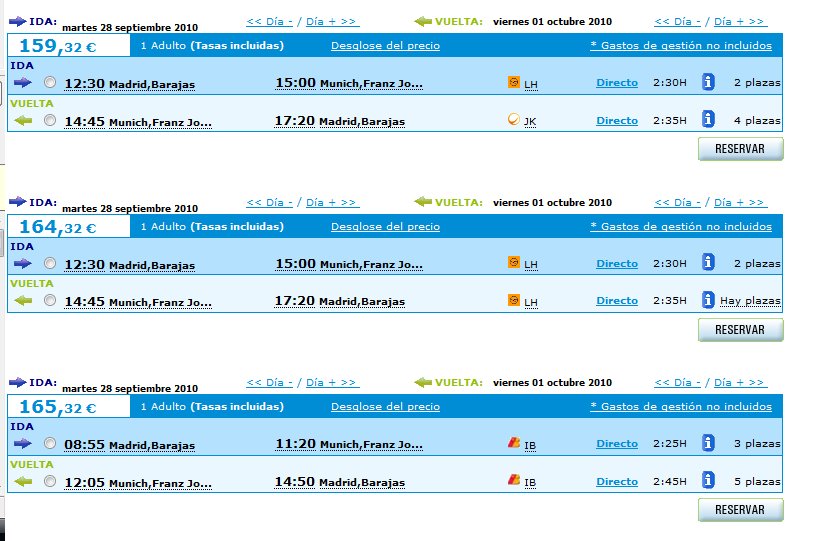This screenshot has height=541, width=813.
Task: Click Lufthansa logo on 159,32 € outbound row
Action: coord(513,82)
